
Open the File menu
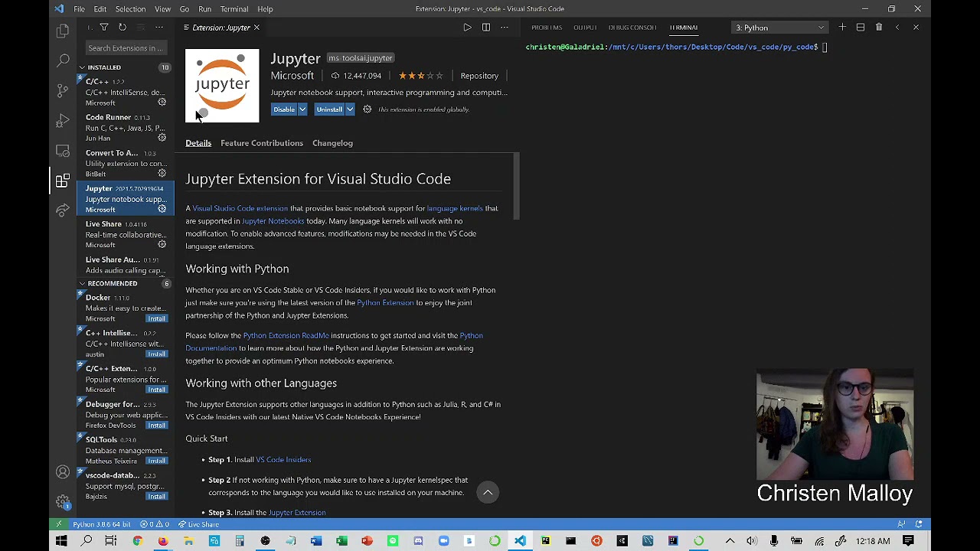(79, 8)
